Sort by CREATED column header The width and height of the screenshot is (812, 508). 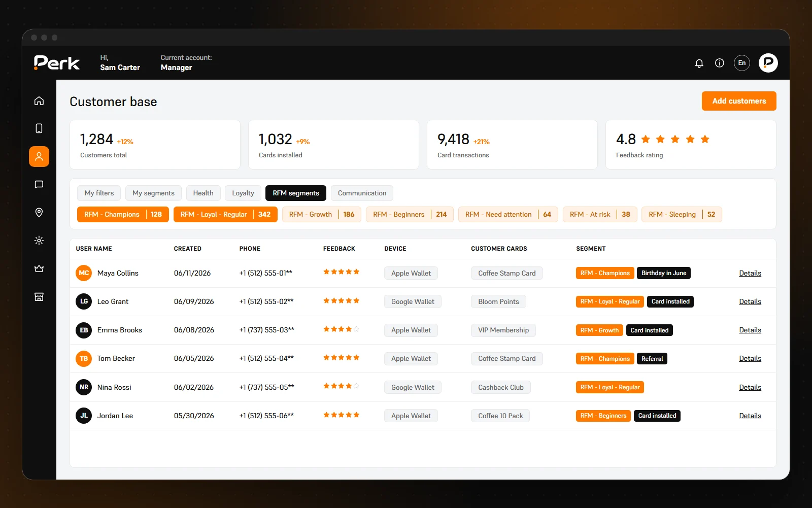188,249
